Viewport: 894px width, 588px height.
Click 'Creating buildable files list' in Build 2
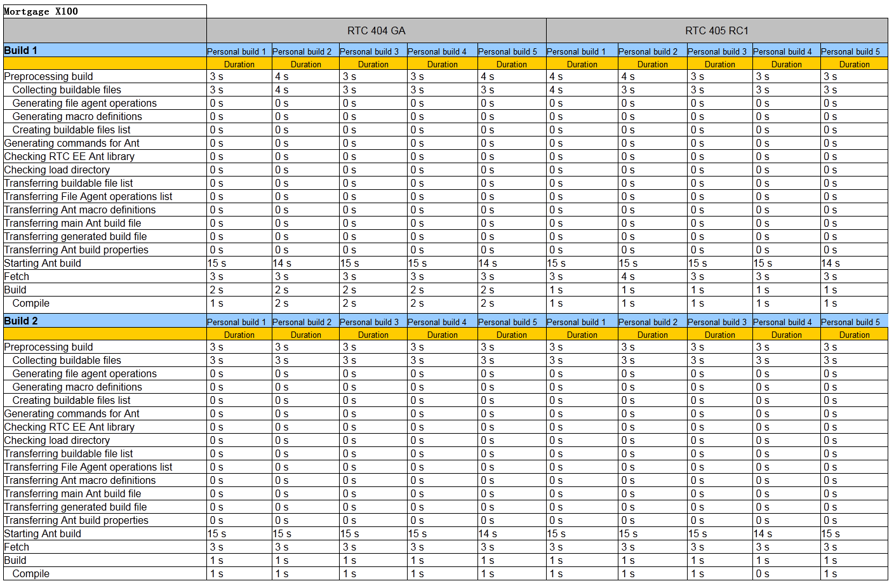(71, 400)
